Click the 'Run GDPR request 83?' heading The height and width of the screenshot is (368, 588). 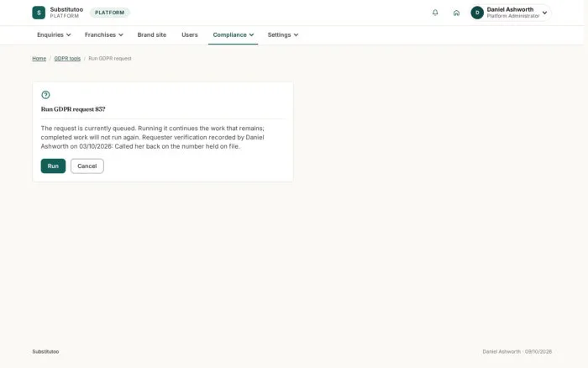73,109
